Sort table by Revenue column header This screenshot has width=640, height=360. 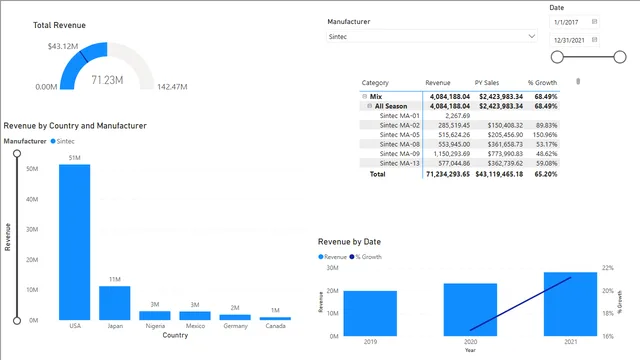coord(438,83)
